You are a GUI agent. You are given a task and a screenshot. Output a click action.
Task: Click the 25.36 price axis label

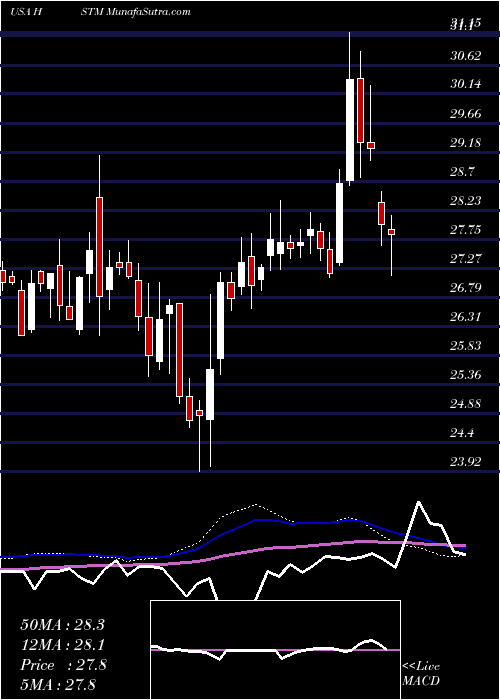466,375
